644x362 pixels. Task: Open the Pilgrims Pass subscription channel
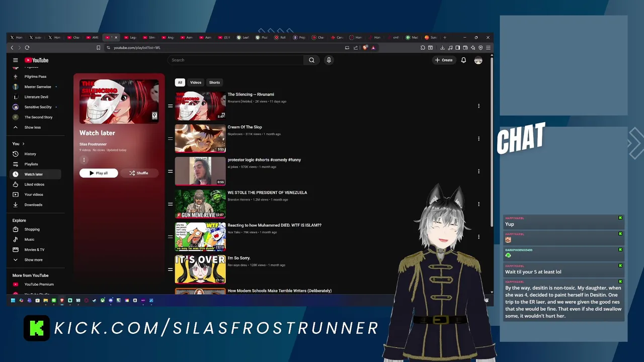pos(35,76)
